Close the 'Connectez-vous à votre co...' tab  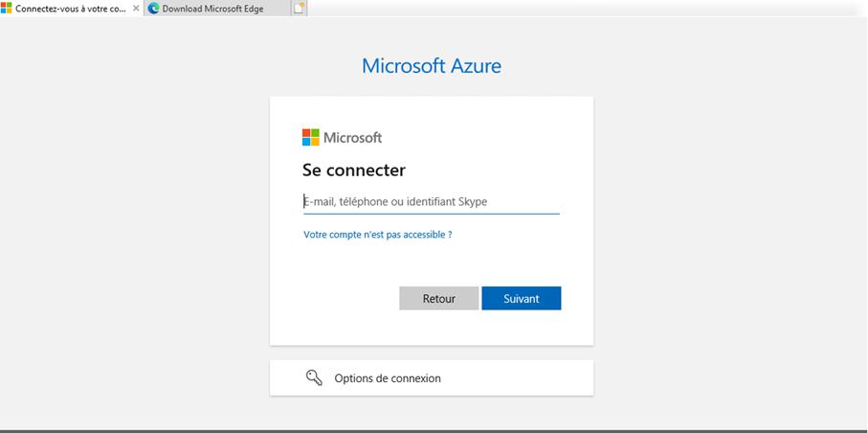coord(136,9)
